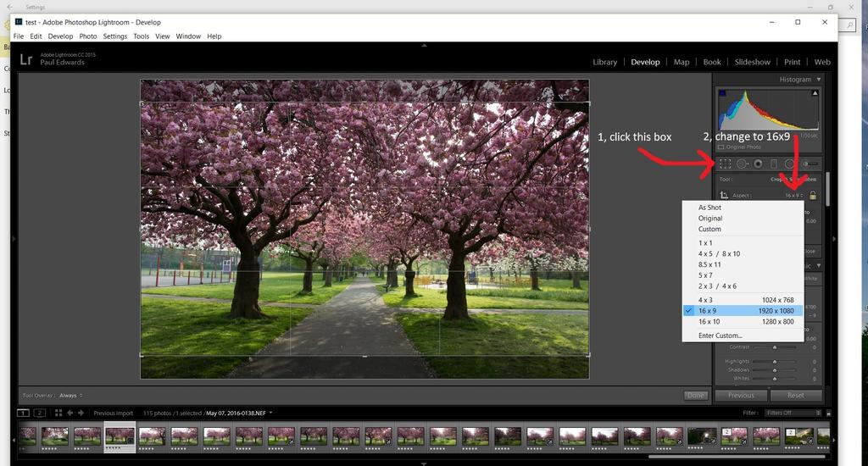The width and height of the screenshot is (868, 466).
Task: Select the Radial Filter tool
Action: click(789, 164)
